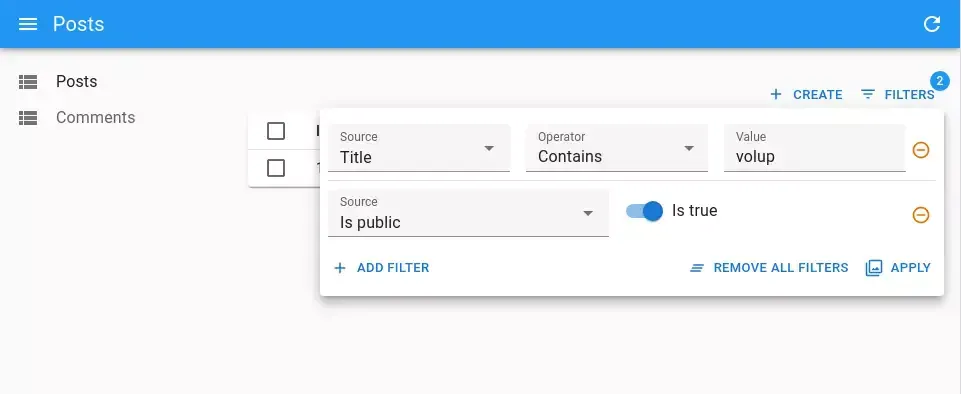Screen dimensions: 961x394
Task: Click the Create button
Action: tap(806, 95)
